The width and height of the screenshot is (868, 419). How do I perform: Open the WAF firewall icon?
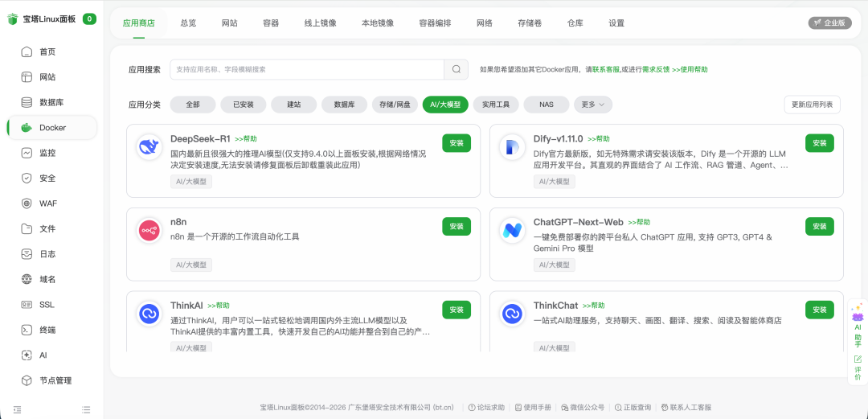pyautogui.click(x=27, y=203)
